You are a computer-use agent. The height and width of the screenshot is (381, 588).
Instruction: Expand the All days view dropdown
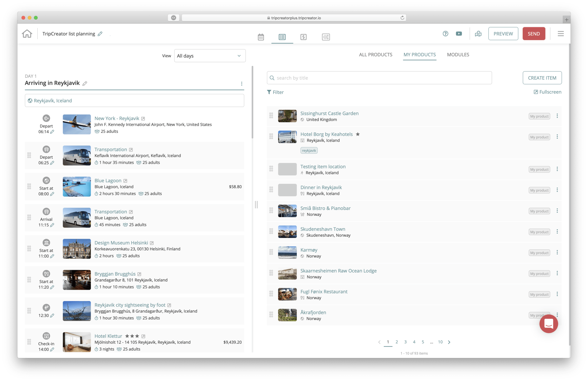tap(210, 56)
